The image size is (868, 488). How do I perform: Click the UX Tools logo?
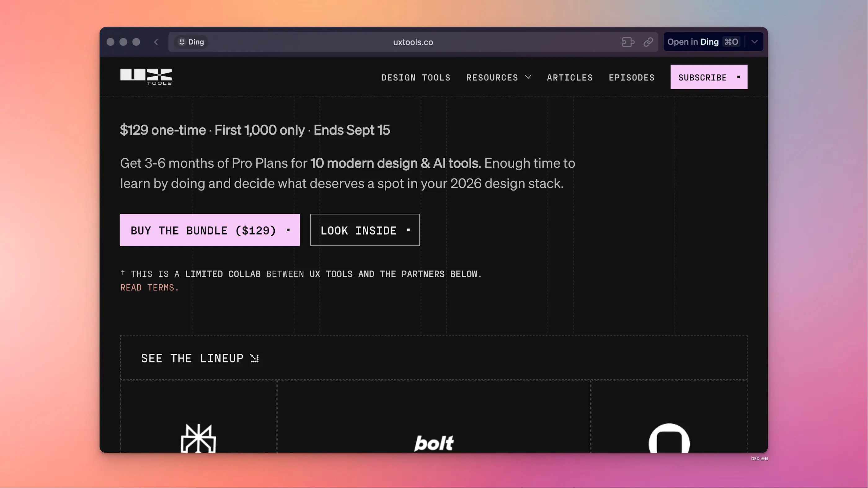tap(146, 77)
